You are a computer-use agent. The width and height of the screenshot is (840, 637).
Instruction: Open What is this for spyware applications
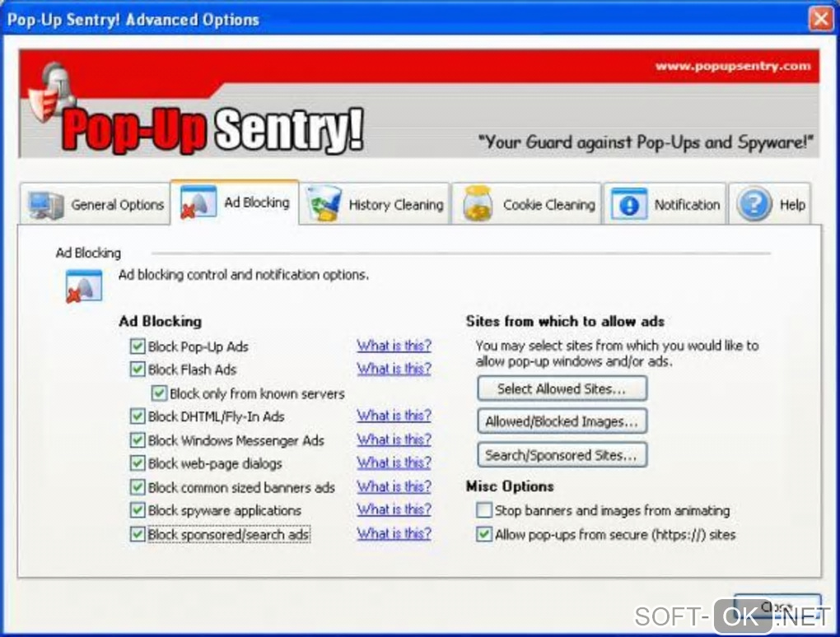pos(394,509)
